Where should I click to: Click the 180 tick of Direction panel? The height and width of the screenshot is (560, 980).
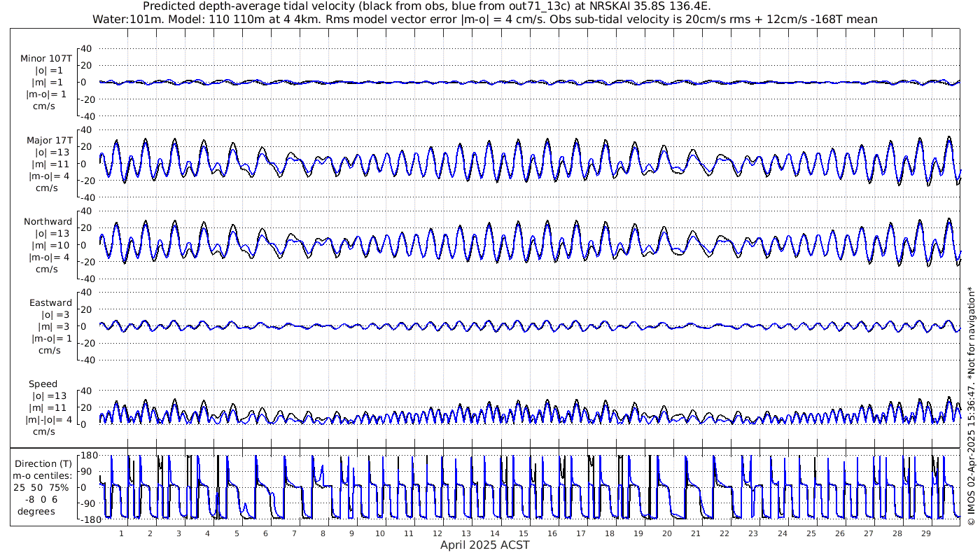pyautogui.click(x=87, y=456)
